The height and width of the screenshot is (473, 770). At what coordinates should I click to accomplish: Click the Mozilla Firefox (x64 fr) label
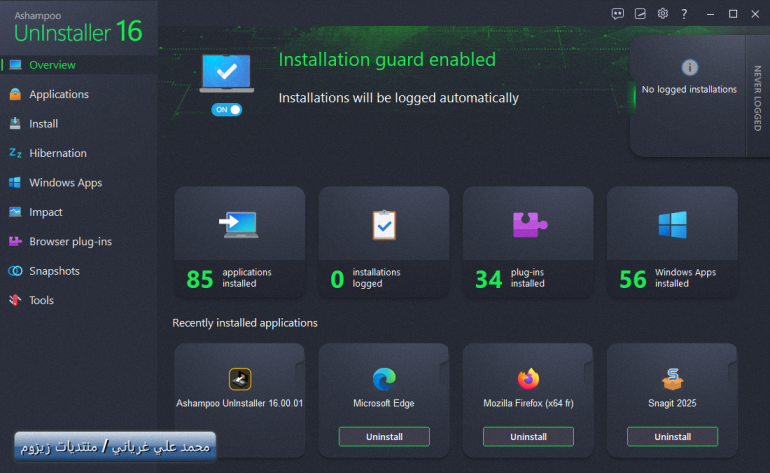(528, 403)
